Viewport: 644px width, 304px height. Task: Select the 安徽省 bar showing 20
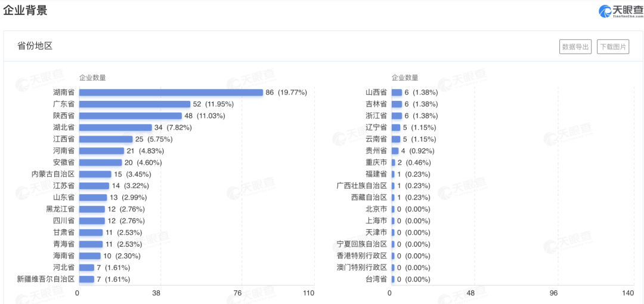pyautogui.click(x=100, y=162)
